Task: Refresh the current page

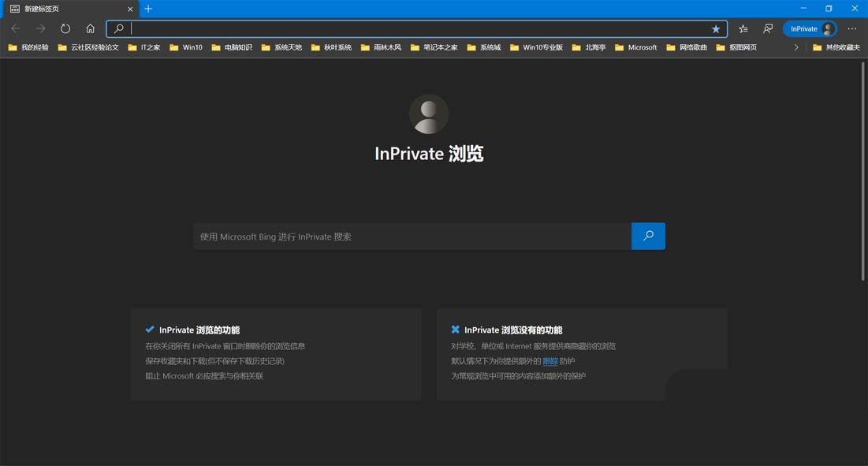Action: (65, 28)
